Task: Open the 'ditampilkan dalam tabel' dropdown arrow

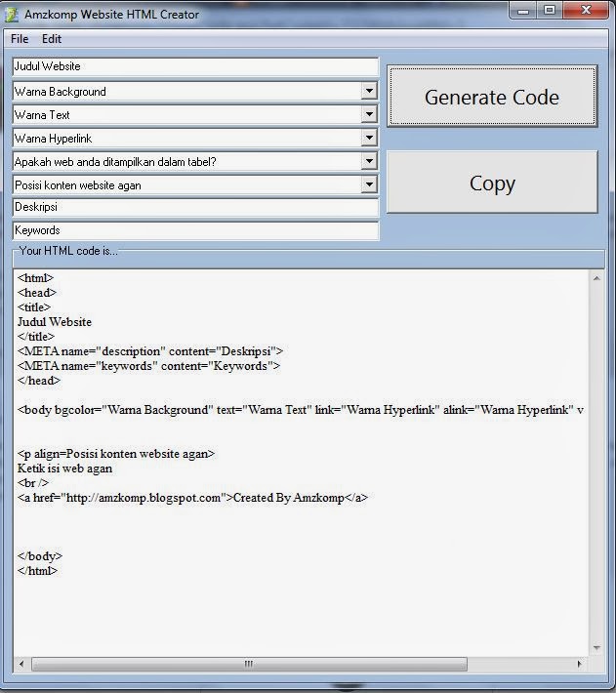Action: [369, 161]
